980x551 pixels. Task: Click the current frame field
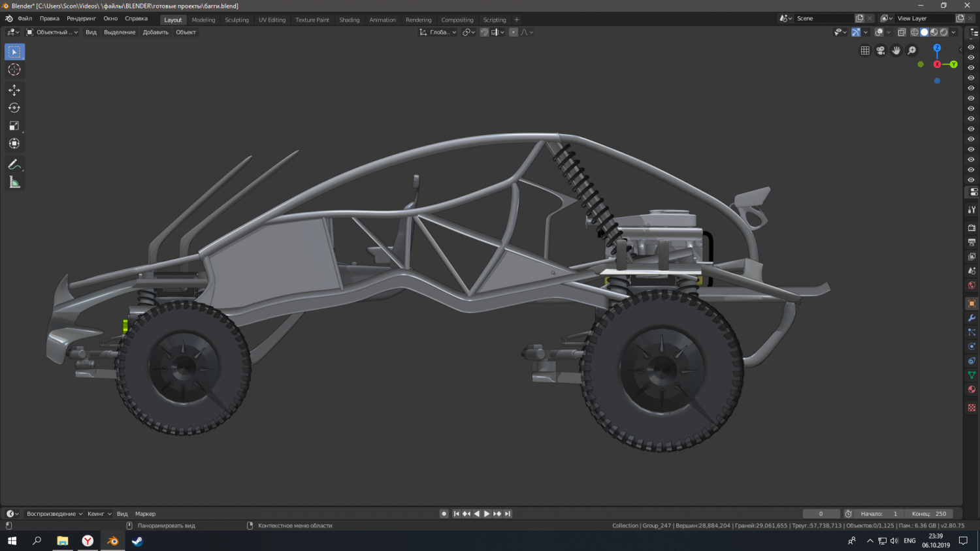coord(821,514)
